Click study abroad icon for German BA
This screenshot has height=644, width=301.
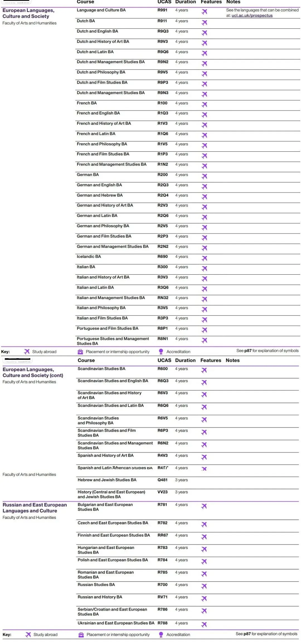click(x=204, y=176)
